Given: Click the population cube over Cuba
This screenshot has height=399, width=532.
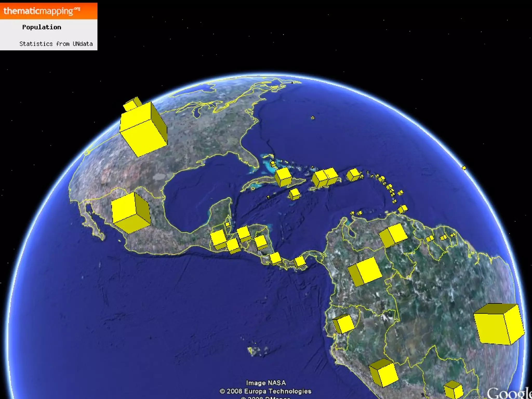Looking at the screenshot, I should [283, 177].
